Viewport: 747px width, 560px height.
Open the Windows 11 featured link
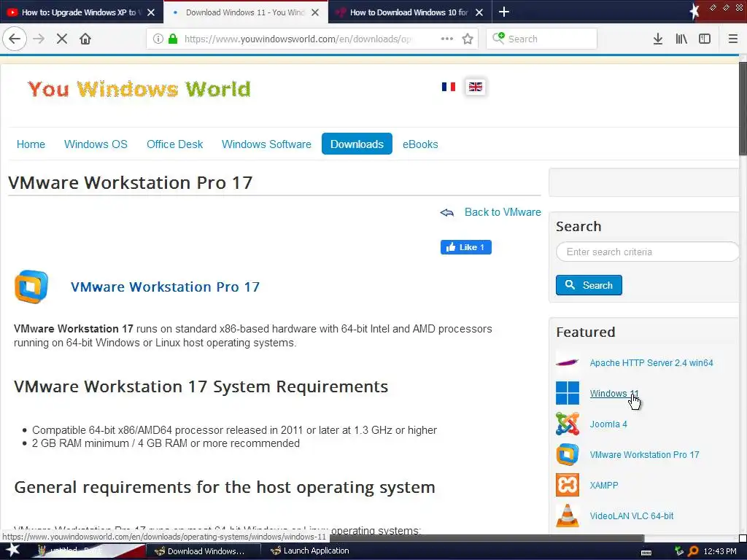[x=614, y=393]
